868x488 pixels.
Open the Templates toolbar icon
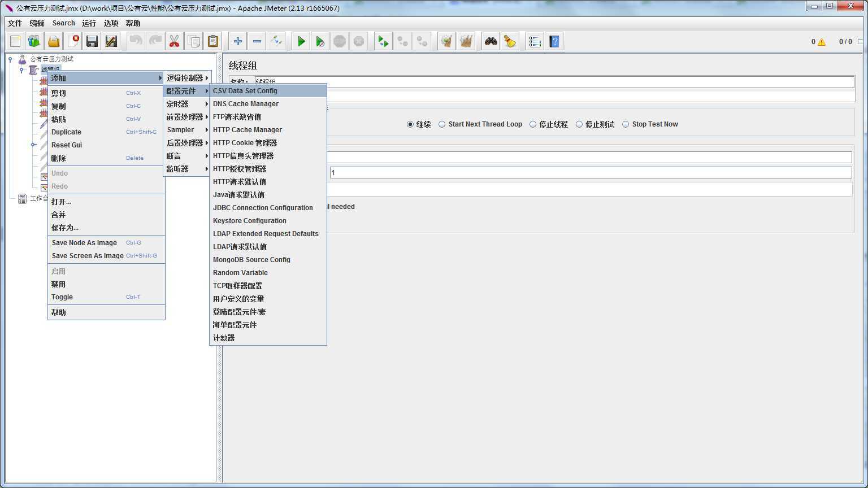(34, 41)
